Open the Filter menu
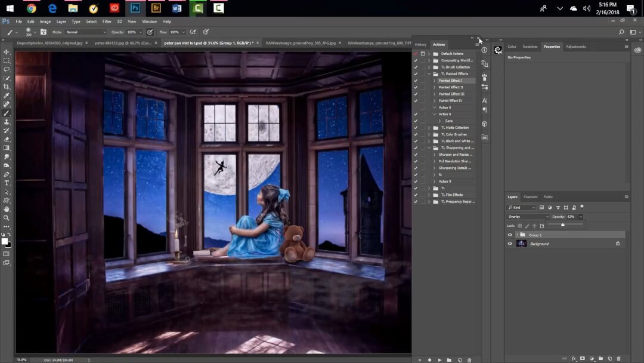Image resolution: width=644 pixels, height=363 pixels. pyautogui.click(x=107, y=21)
